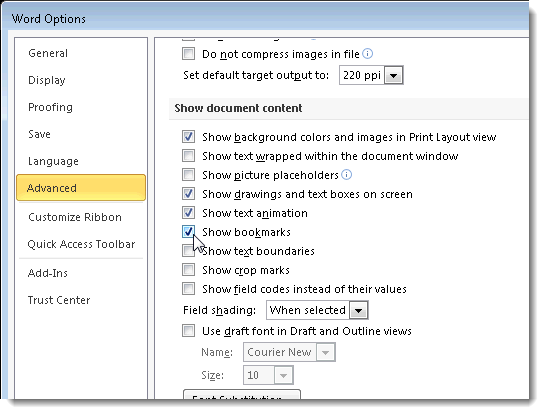Check Show text wrapped within document window
The image size is (544, 414).
188,156
